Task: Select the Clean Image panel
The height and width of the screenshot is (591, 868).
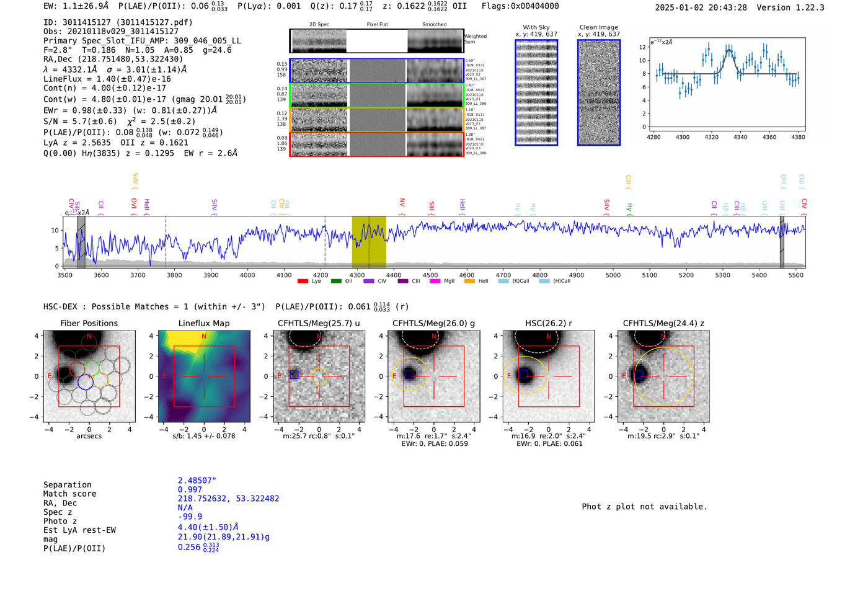Action: pyautogui.click(x=599, y=92)
